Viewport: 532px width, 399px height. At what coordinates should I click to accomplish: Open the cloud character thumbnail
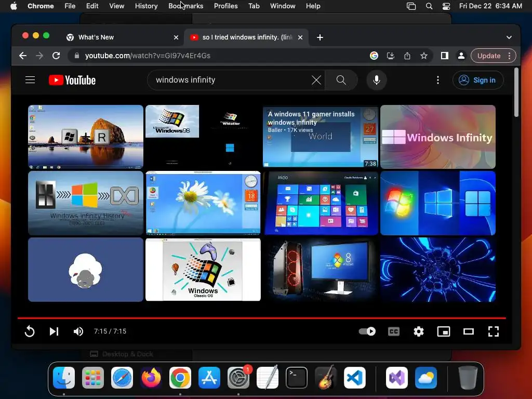pos(86,270)
